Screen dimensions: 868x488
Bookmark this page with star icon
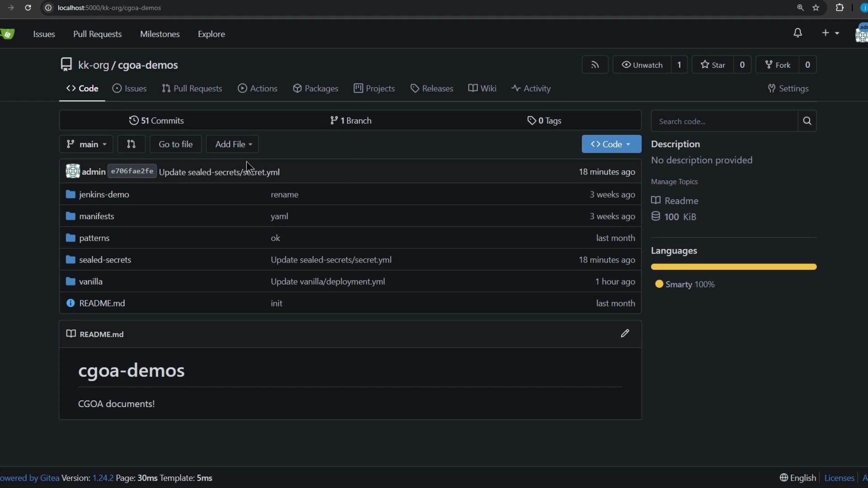pos(816,8)
